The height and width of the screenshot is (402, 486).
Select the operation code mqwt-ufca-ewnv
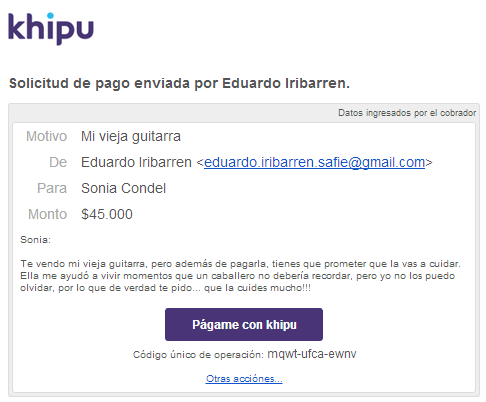(x=312, y=354)
